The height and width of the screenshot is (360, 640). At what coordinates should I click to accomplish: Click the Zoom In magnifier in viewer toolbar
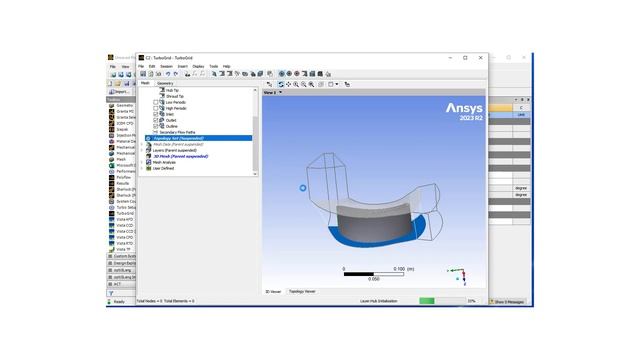point(296,84)
